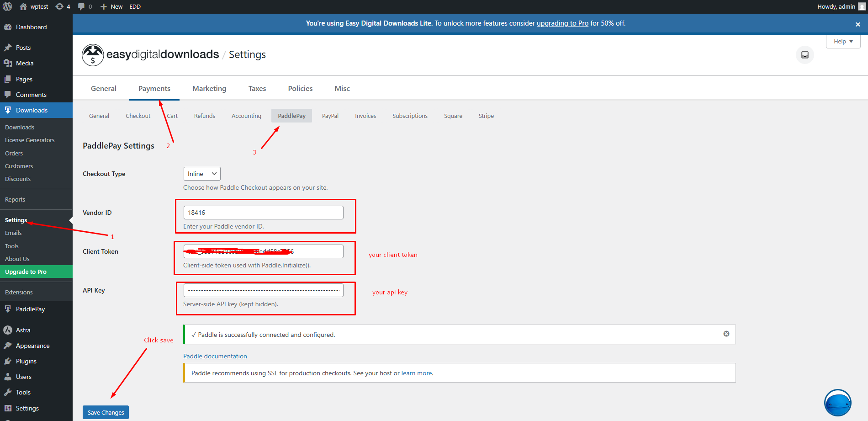Click the upgrading to Pro link
The height and width of the screenshot is (421, 868).
[x=562, y=23]
